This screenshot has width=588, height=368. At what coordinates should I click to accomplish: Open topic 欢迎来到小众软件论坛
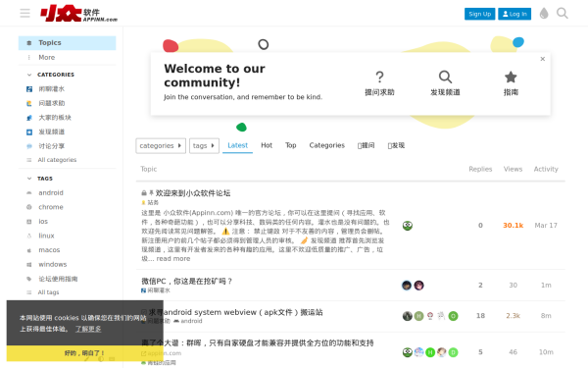tap(193, 193)
